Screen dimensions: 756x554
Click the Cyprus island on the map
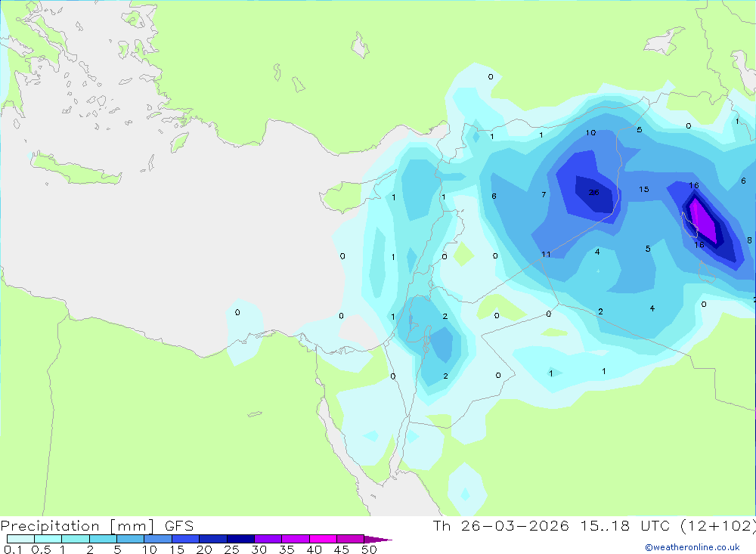tap(342, 197)
